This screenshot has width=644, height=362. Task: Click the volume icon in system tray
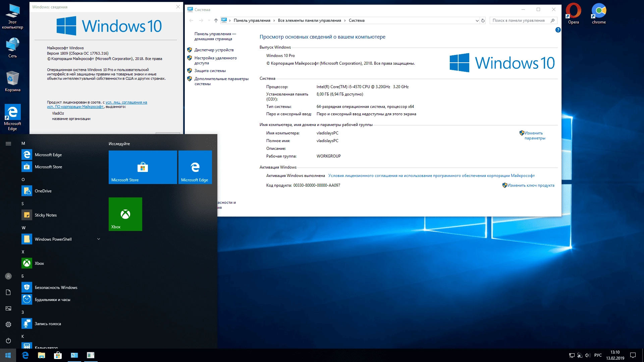tap(587, 355)
